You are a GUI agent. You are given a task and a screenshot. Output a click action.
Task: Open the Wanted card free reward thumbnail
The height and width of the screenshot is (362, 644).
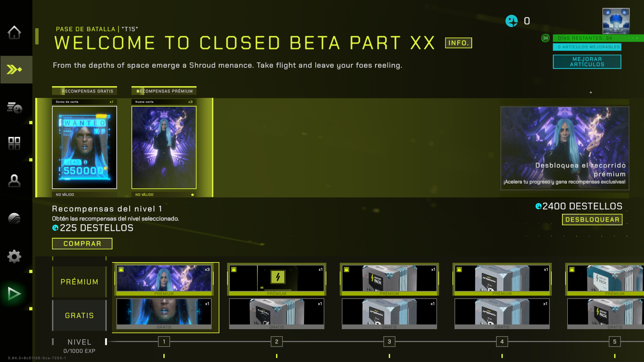pos(85,147)
